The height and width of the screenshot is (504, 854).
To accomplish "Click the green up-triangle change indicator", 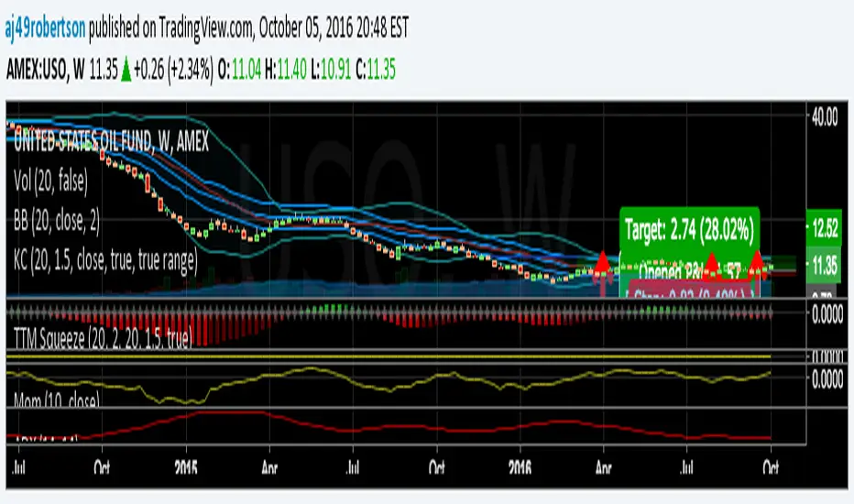I will 126,70.
